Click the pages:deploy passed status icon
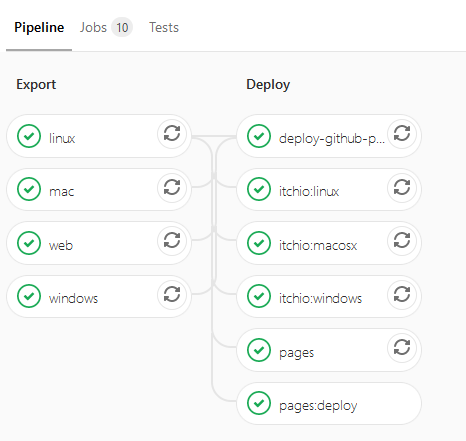Image resolution: width=466 pixels, height=441 pixels. pyautogui.click(x=259, y=403)
